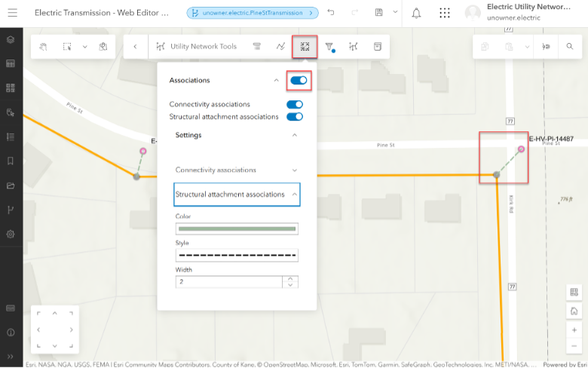The height and width of the screenshot is (368, 588).
Task: Open paste options dropdown arrow
Action: tap(527, 47)
